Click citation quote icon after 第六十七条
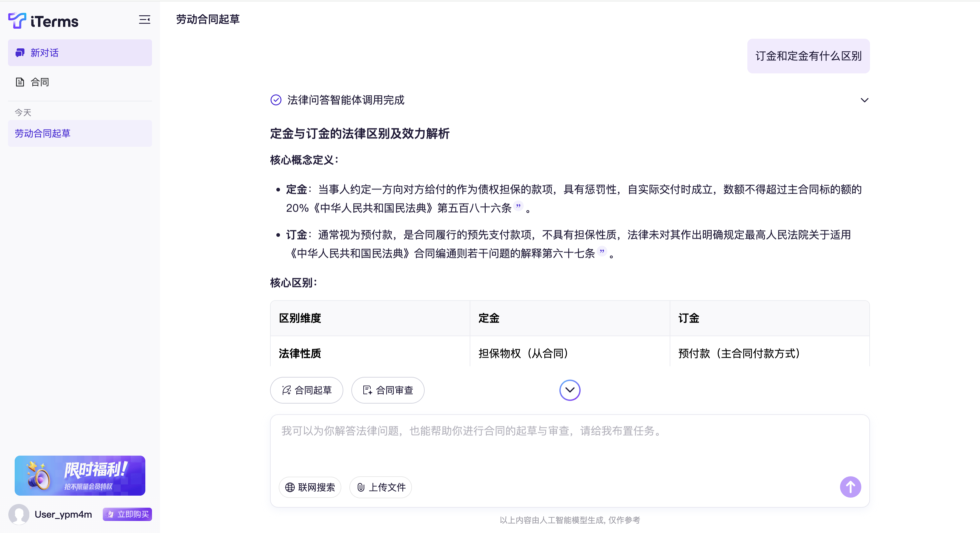 (602, 251)
